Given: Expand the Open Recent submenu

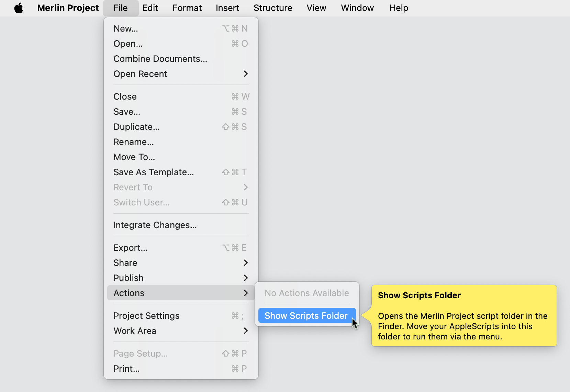Looking at the screenshot, I should point(181,74).
